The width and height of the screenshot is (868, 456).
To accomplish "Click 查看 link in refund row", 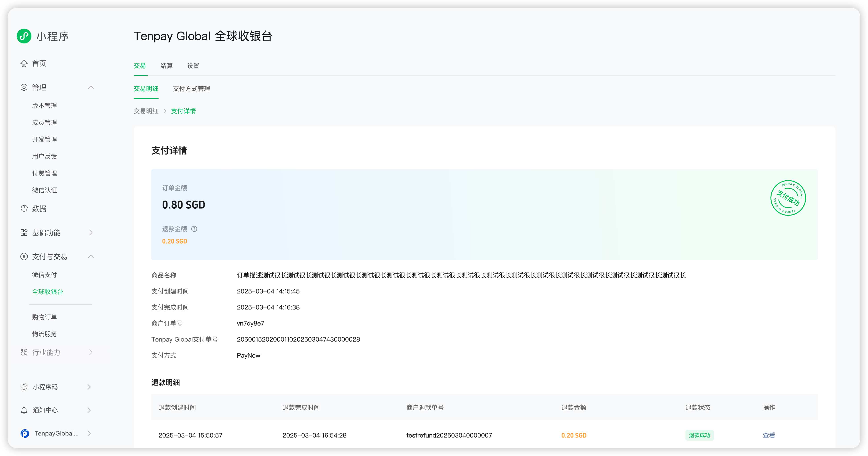I will point(769,435).
